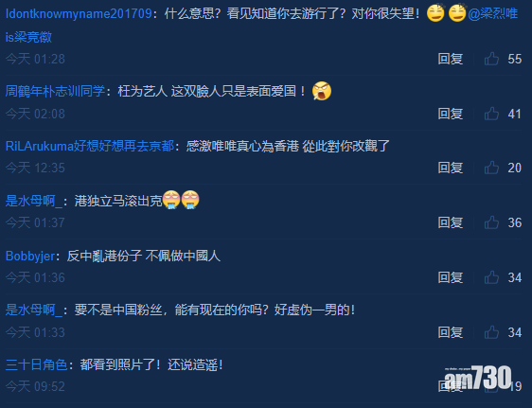532x408 pixels.
Task: Click 回复 on the 港独立马滚出克 comment
Action: [x=451, y=222]
